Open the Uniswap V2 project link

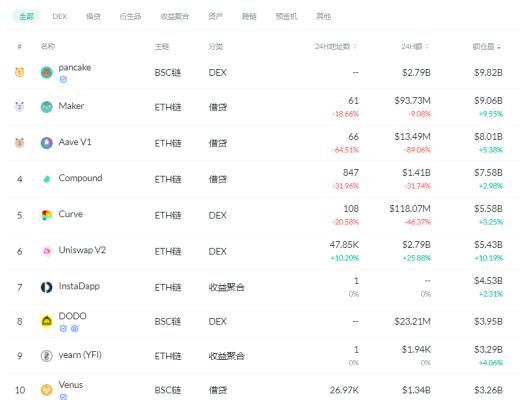click(82, 250)
